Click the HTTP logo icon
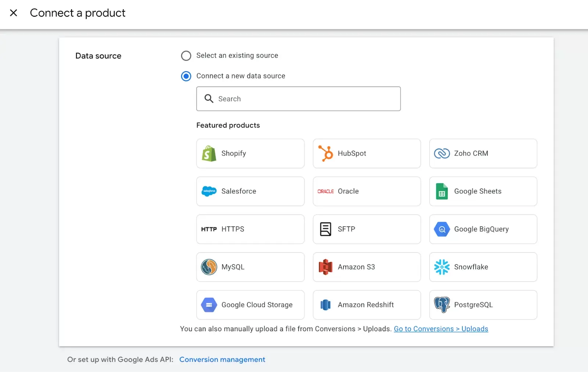588x372 pixels. pos(209,229)
